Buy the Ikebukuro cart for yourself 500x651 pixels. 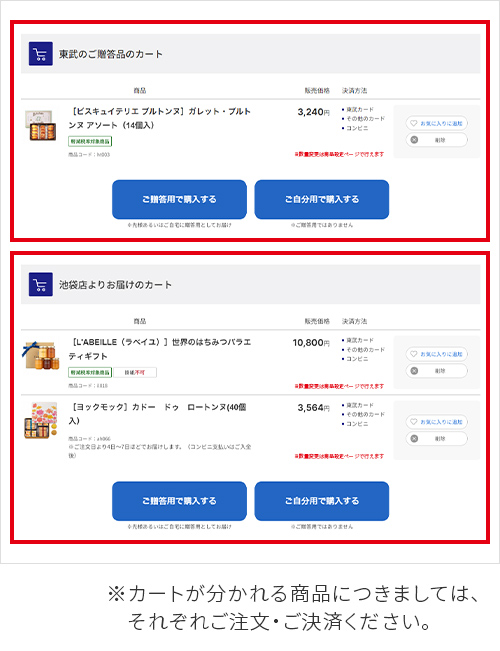click(322, 501)
